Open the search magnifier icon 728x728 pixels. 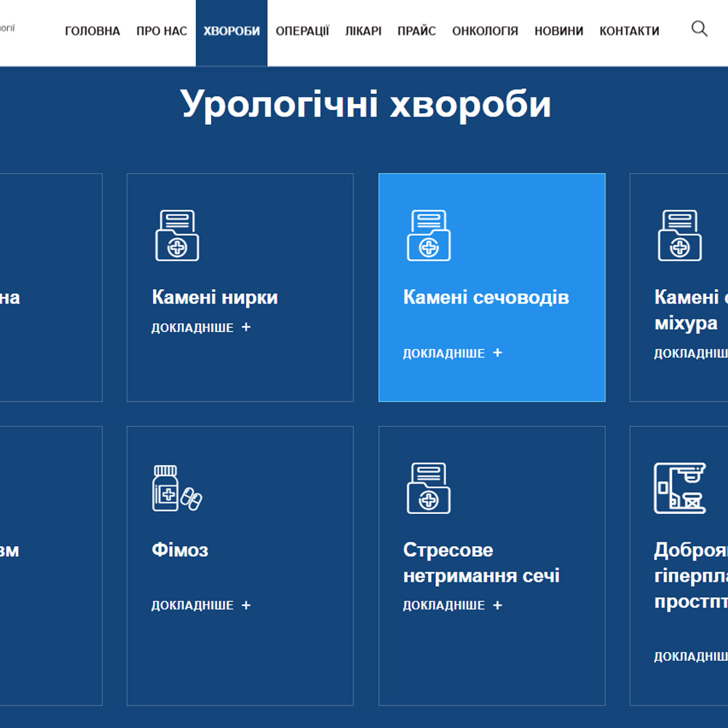coord(699,29)
